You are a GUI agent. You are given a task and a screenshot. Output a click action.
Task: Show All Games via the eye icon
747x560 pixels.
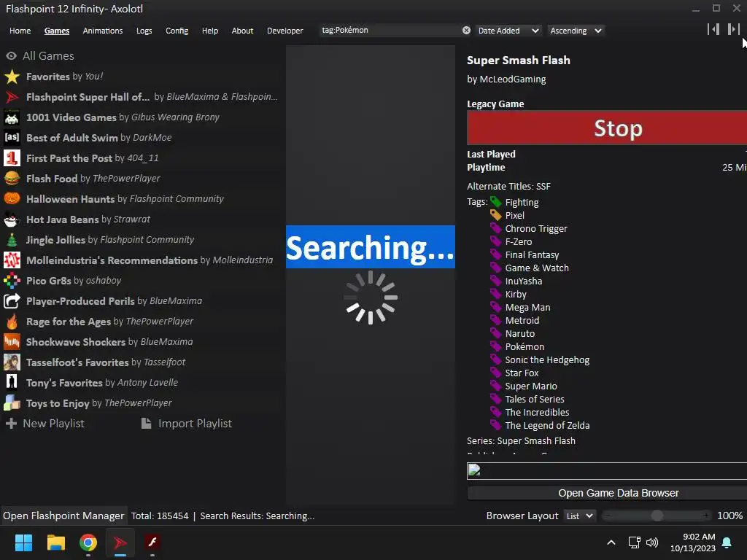tap(12, 56)
